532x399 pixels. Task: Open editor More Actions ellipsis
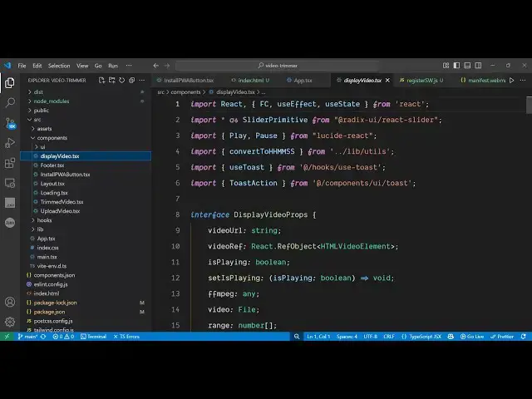click(x=523, y=81)
